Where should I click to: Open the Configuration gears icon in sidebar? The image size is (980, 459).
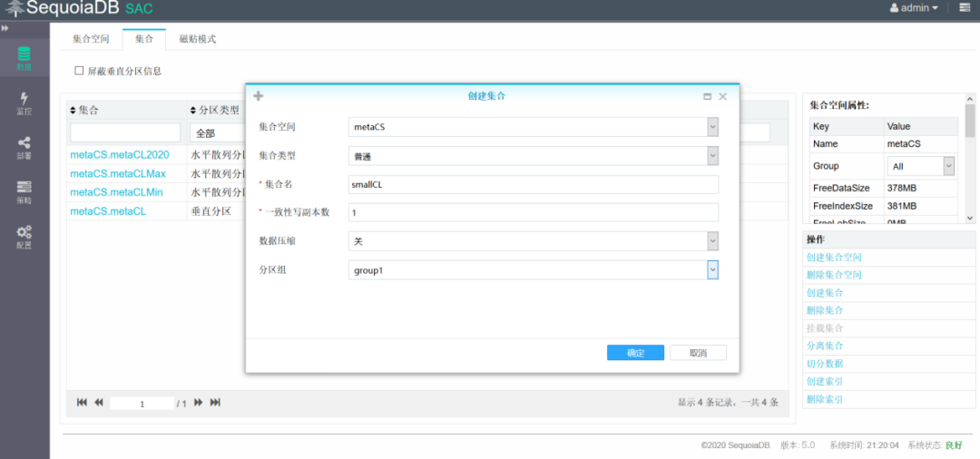coord(24,238)
